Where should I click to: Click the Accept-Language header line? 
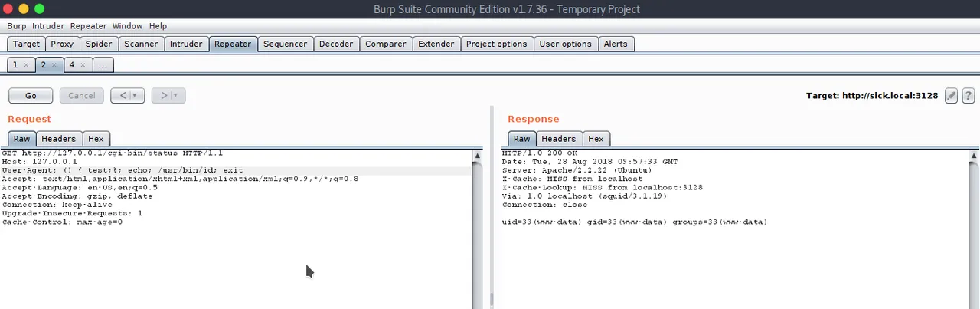click(80, 187)
